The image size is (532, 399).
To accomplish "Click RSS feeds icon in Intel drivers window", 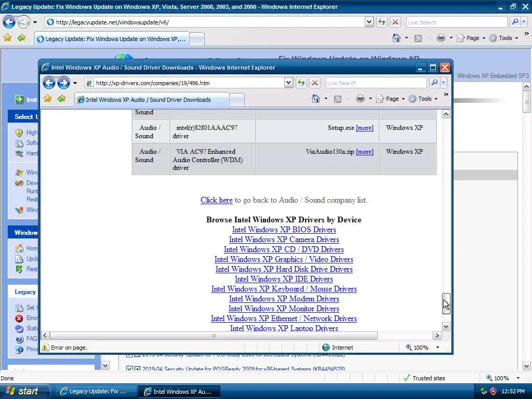I will point(338,99).
